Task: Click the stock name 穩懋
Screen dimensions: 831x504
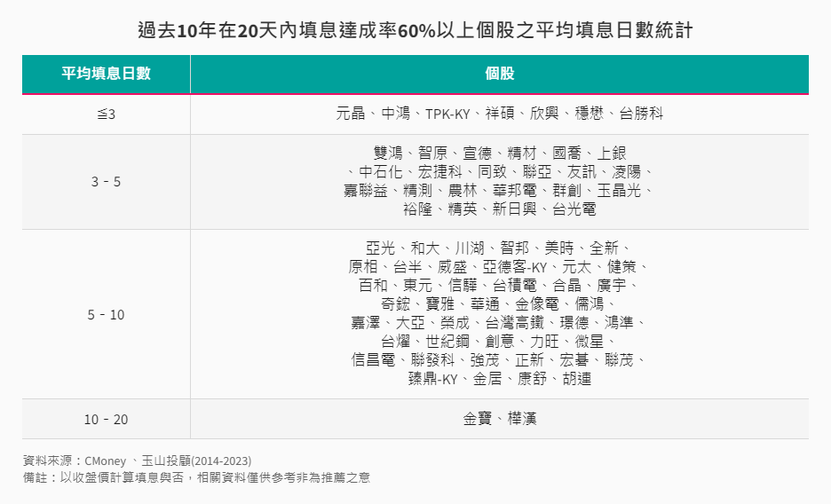Action: click(x=590, y=114)
